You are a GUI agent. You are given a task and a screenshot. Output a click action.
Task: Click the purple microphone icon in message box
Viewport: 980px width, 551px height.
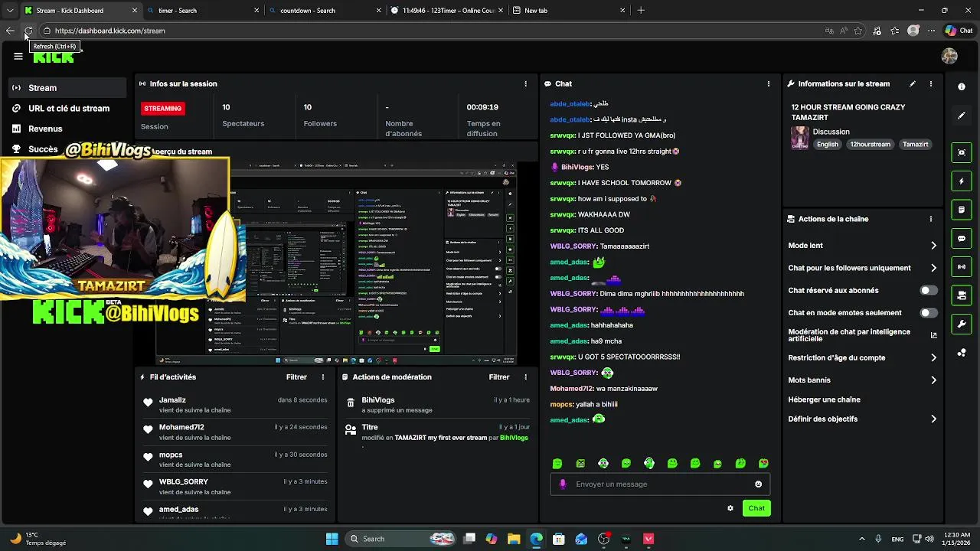563,484
